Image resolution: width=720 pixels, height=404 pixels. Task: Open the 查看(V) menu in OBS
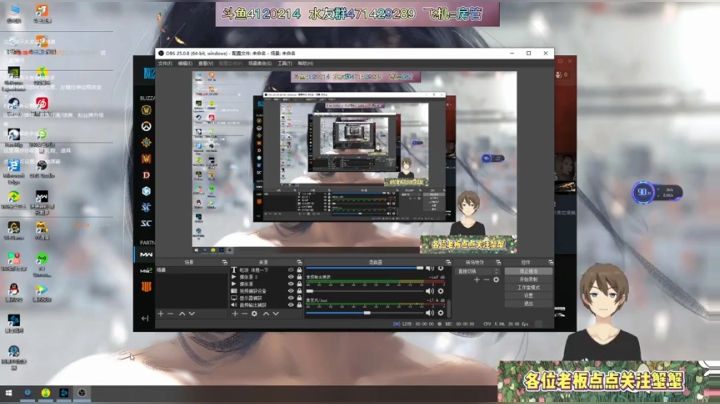click(206, 63)
